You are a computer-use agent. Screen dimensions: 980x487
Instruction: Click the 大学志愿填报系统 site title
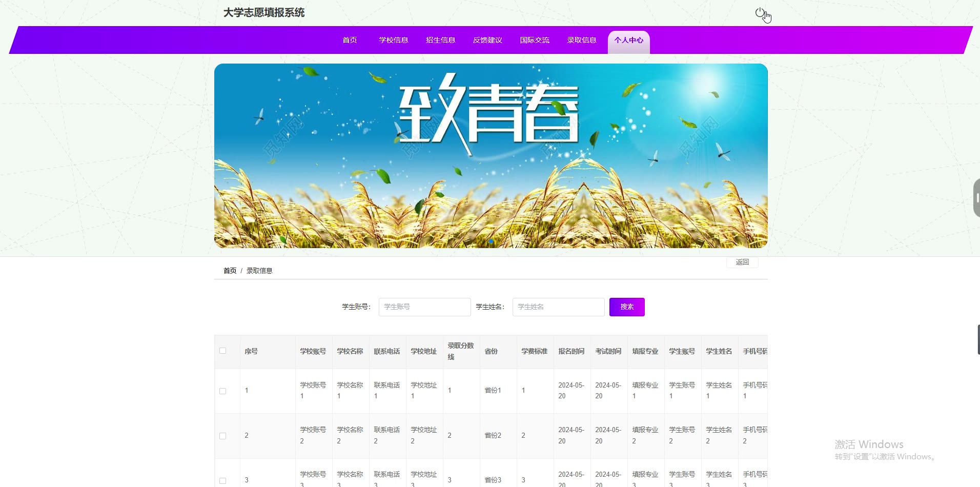click(264, 13)
